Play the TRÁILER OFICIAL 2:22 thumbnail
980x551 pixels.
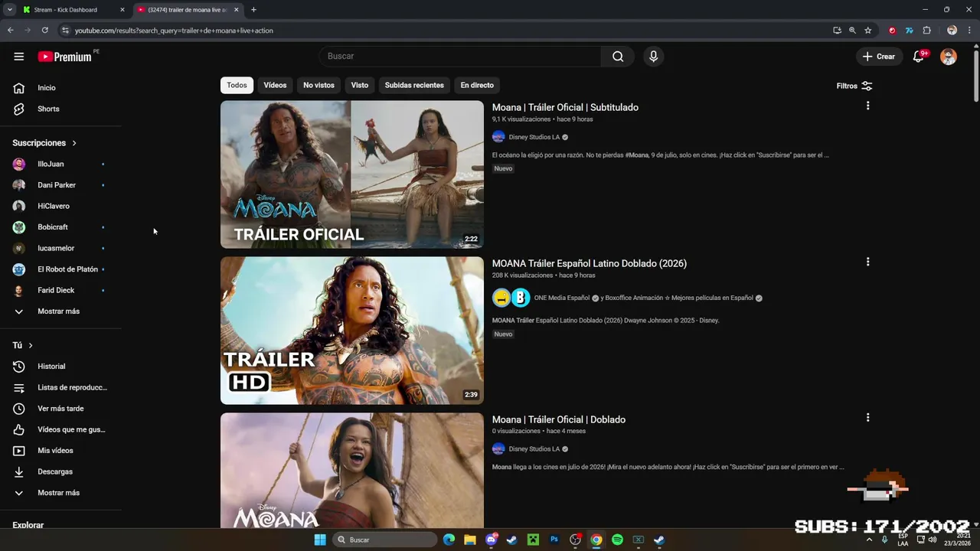click(x=352, y=174)
